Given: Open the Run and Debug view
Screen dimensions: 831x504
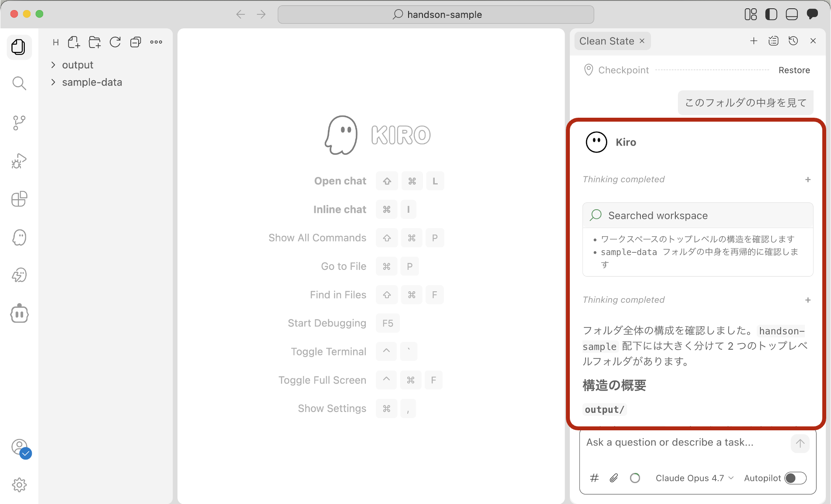Looking at the screenshot, I should click(x=19, y=161).
